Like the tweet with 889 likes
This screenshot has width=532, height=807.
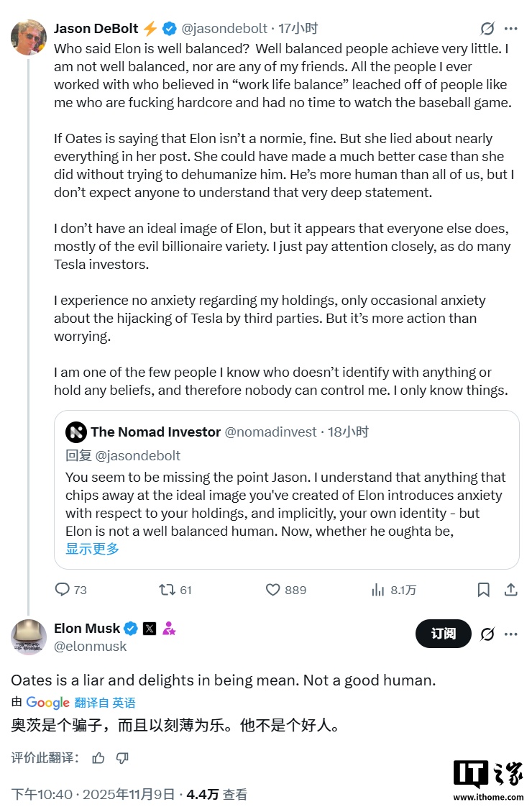tap(273, 590)
